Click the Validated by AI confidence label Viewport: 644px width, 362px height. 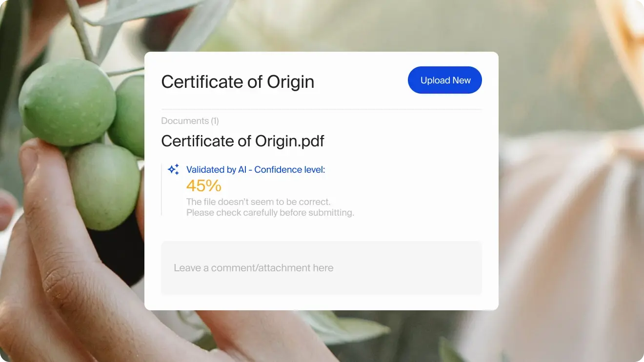coord(256,170)
